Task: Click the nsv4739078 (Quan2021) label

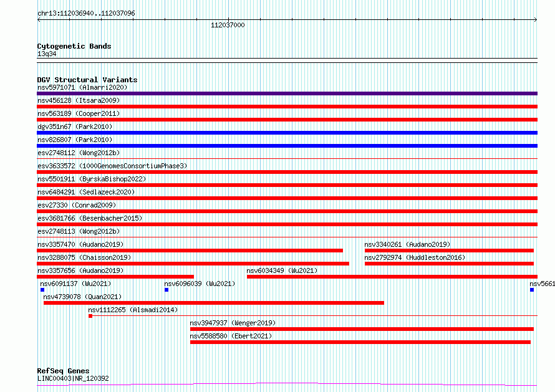Action: click(x=82, y=297)
